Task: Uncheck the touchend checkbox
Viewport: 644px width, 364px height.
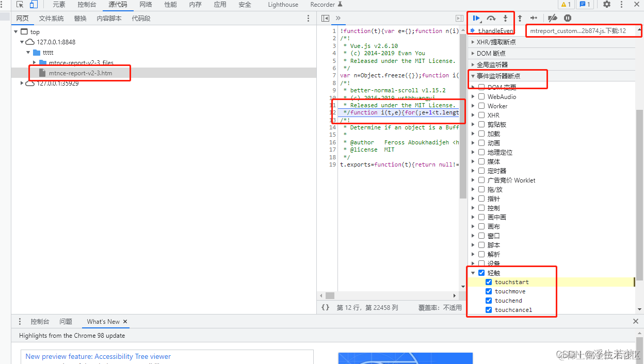Action: tap(489, 301)
